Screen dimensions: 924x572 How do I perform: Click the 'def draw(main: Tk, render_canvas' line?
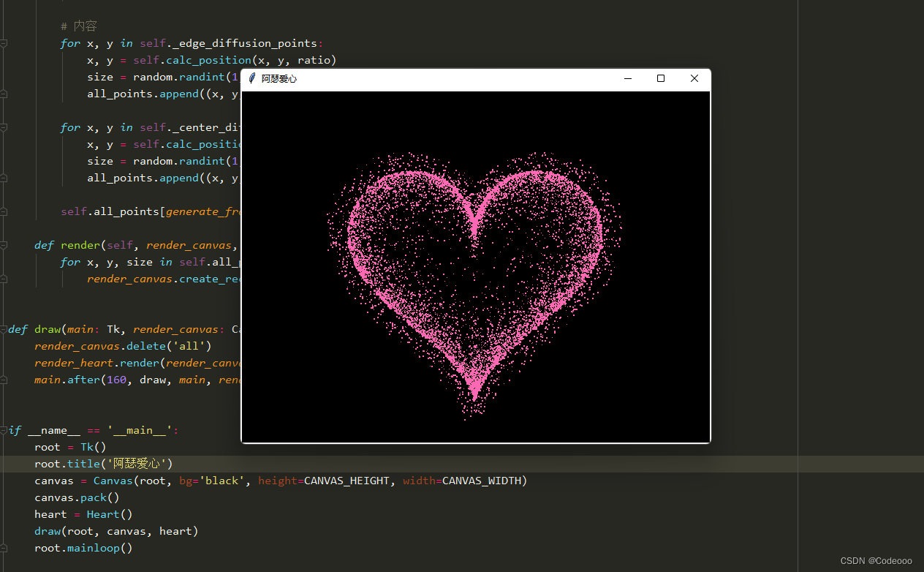(x=124, y=329)
